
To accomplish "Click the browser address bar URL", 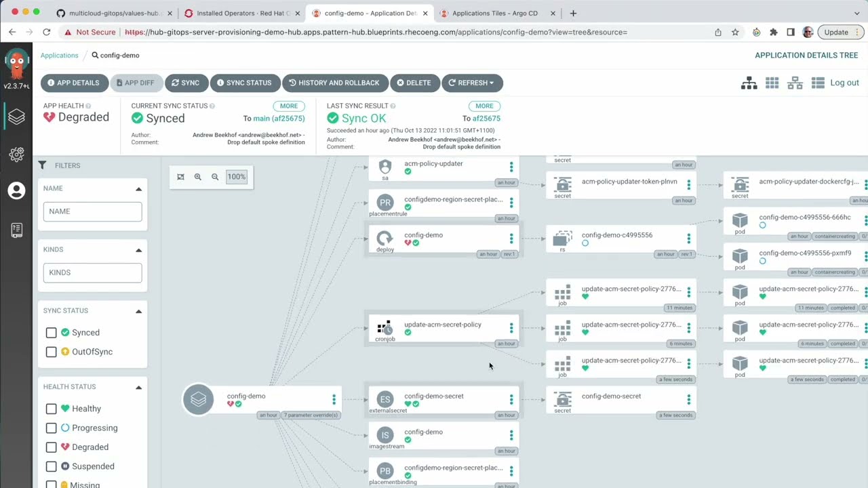I will point(376,32).
